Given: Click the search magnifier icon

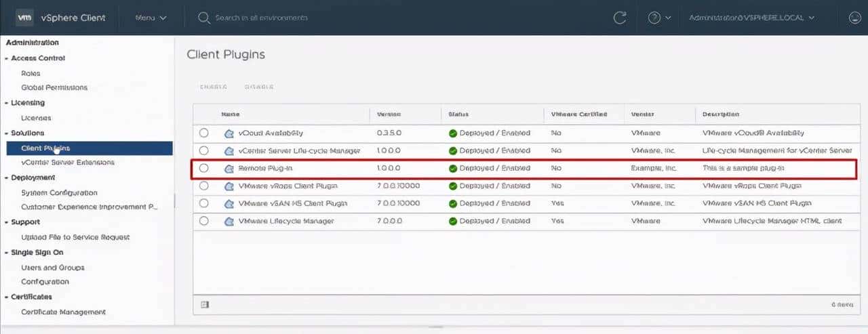Looking at the screenshot, I should click(203, 18).
